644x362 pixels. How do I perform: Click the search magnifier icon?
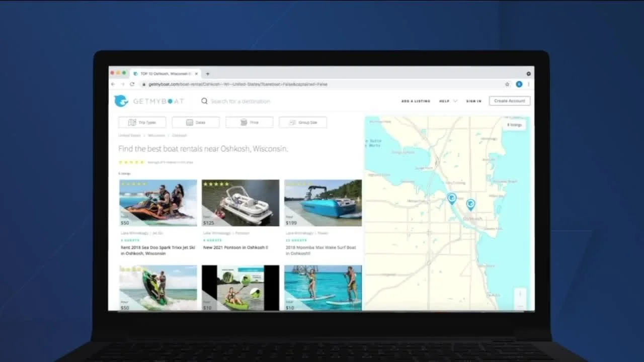(x=204, y=101)
